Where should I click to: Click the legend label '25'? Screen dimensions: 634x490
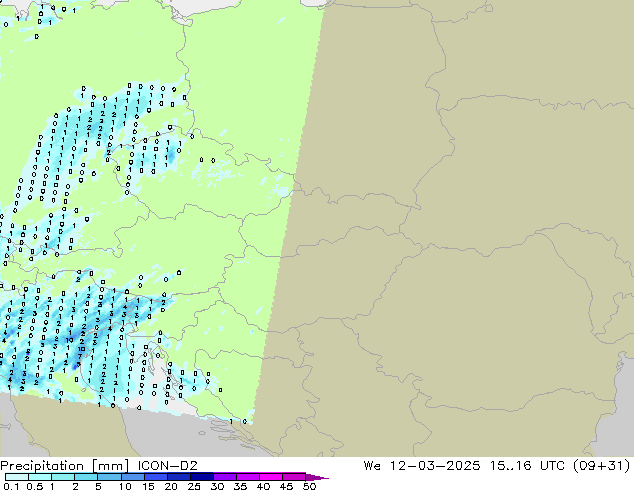(194, 486)
